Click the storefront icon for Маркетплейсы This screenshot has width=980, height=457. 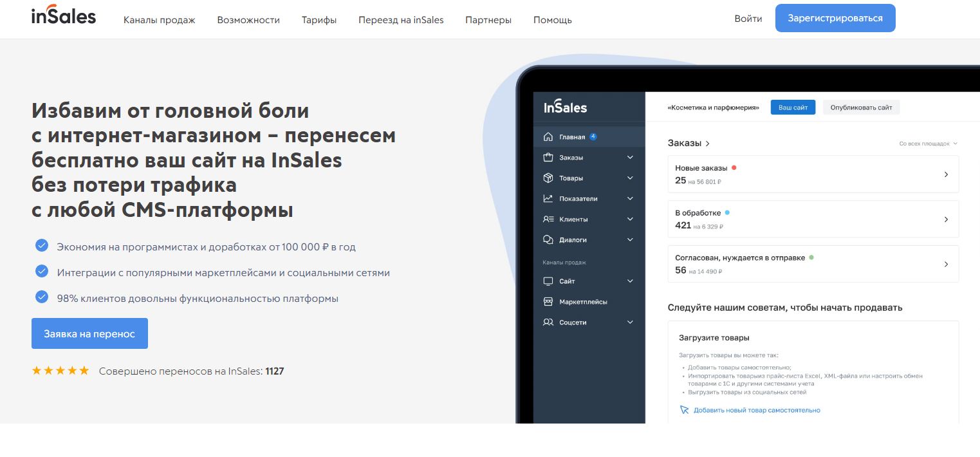coord(548,301)
